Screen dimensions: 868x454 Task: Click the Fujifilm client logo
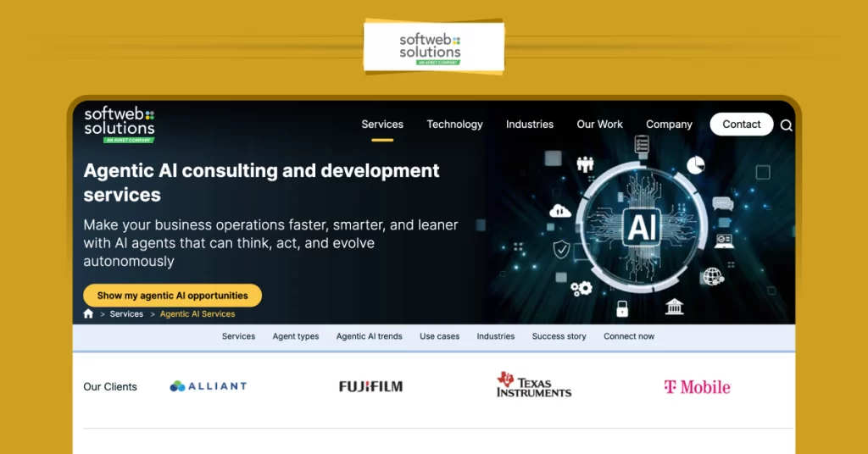click(x=371, y=386)
